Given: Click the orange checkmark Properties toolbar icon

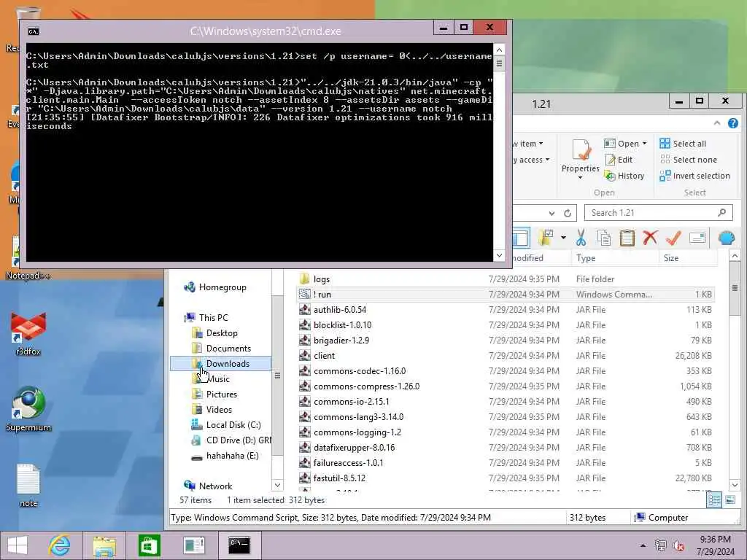Looking at the screenshot, I should 673,237.
